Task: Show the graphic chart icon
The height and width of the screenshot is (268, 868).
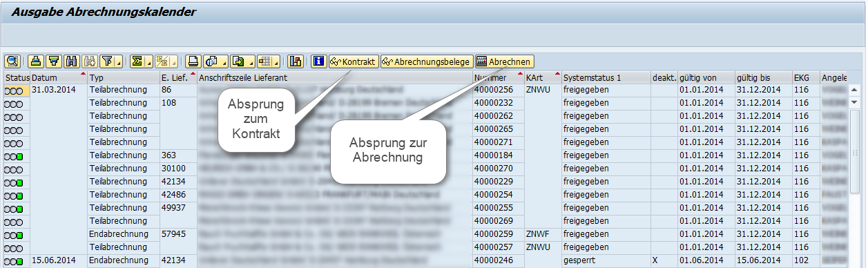Action: [296, 61]
